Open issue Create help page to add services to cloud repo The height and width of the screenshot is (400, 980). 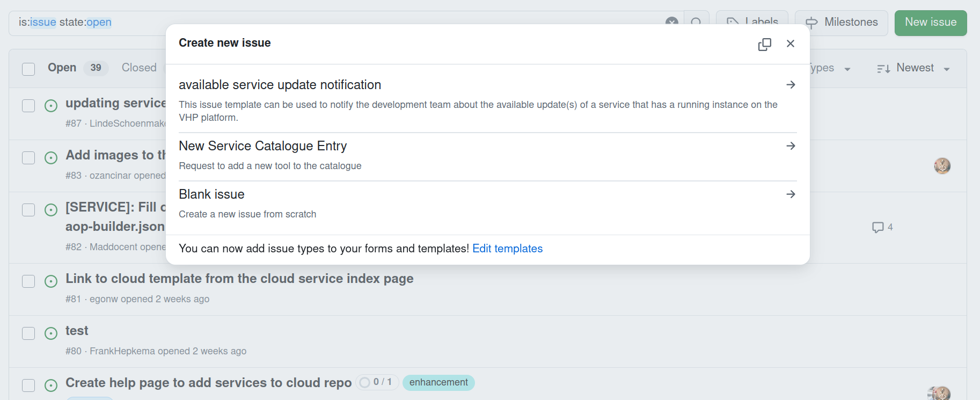tap(208, 383)
